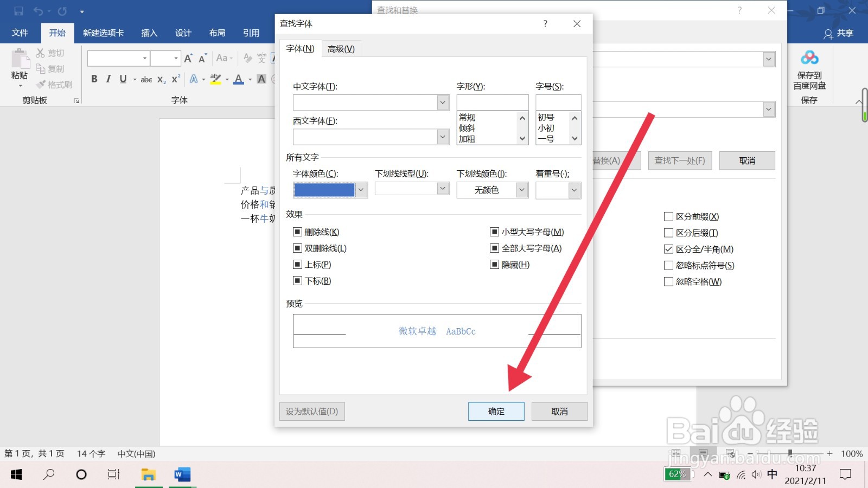The width and height of the screenshot is (868, 488).
Task: Open File Explorer from the taskbar
Action: coord(148,474)
